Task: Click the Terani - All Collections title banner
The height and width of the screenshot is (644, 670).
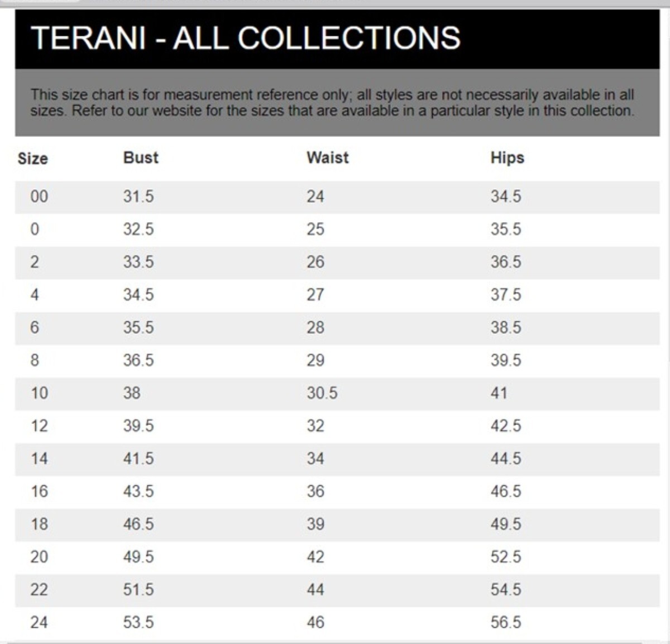Action: coord(246,38)
